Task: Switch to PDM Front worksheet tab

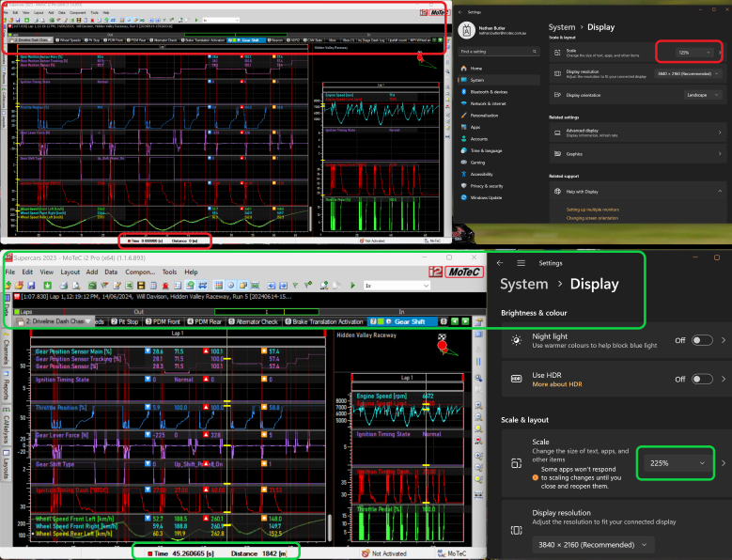Action: click(x=163, y=321)
